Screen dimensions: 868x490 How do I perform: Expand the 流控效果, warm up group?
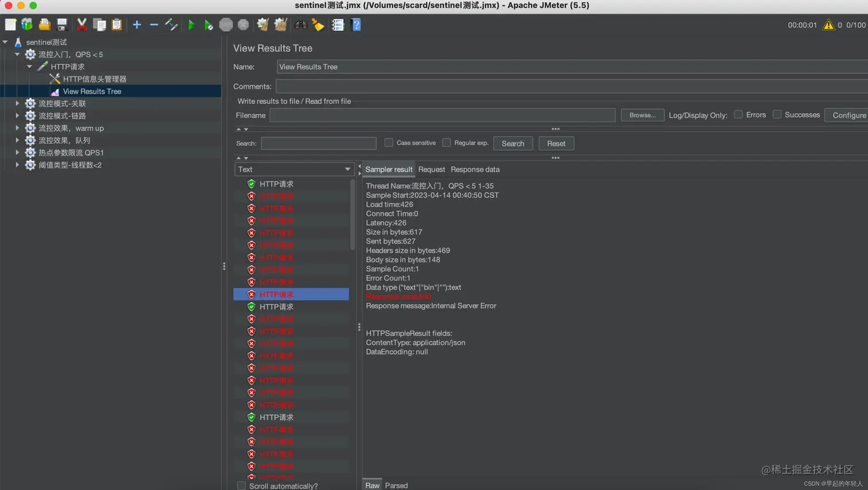[17, 128]
